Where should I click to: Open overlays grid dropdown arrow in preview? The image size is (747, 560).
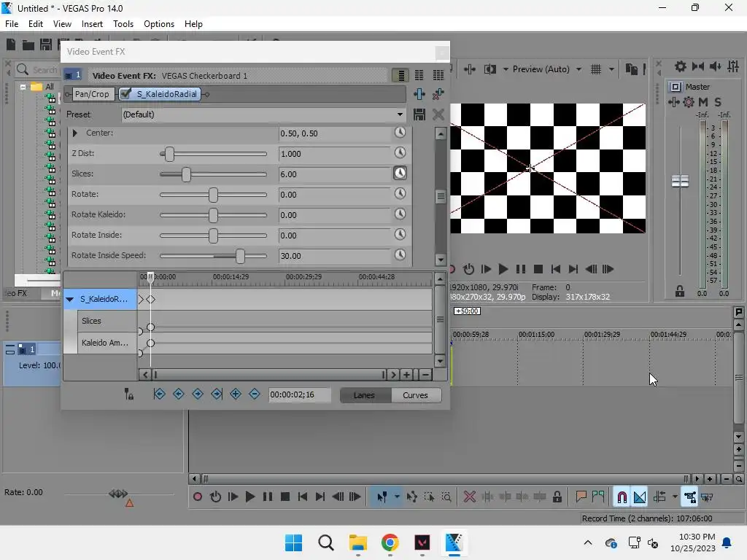point(611,69)
